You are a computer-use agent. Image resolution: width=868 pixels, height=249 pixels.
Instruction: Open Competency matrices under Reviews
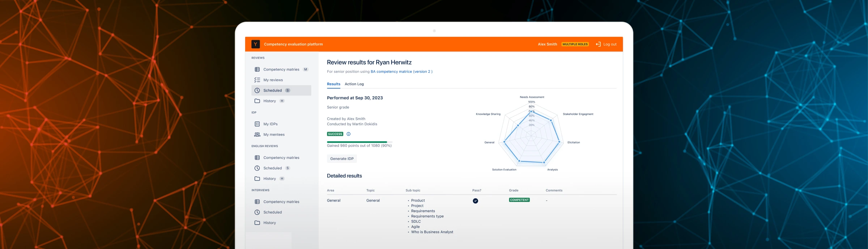pos(281,69)
